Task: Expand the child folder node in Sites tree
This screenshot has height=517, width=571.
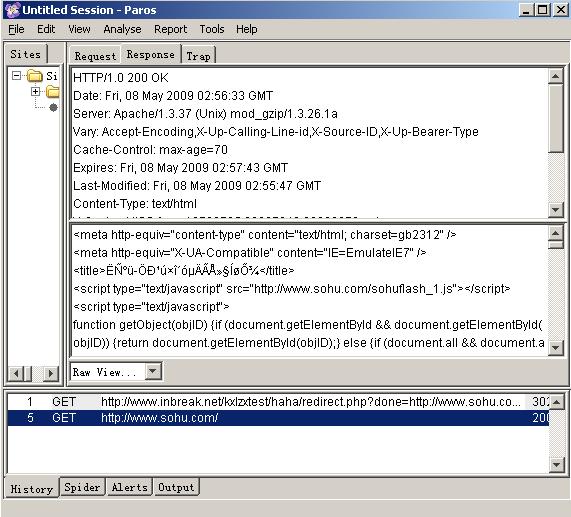Action: [x=36, y=91]
